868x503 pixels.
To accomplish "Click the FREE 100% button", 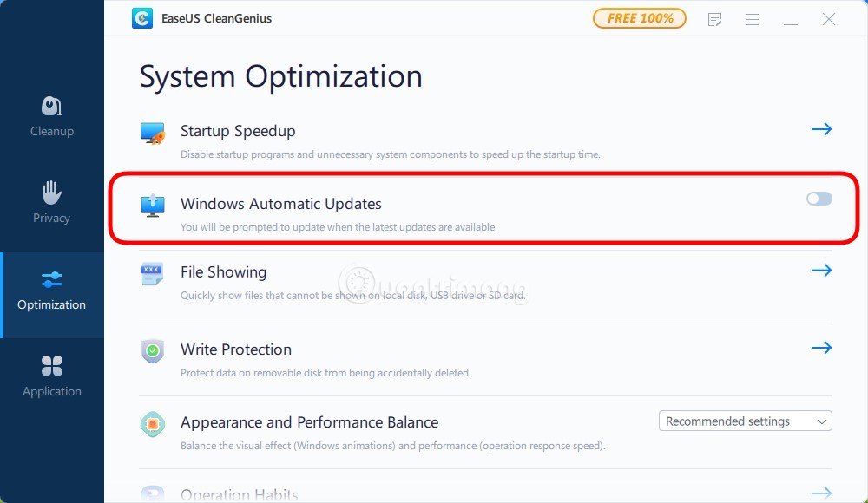I will 639,17.
